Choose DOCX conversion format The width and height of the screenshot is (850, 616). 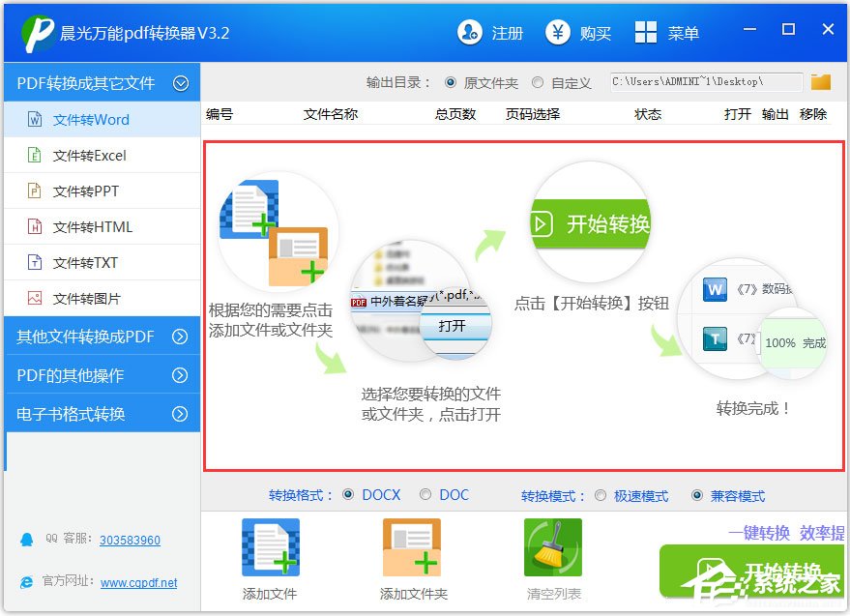click(348, 494)
